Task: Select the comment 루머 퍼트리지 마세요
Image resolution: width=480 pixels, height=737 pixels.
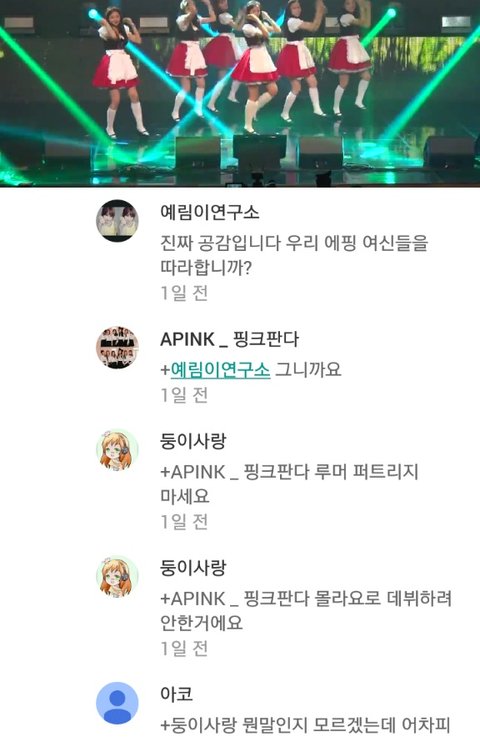Action: coord(290,484)
